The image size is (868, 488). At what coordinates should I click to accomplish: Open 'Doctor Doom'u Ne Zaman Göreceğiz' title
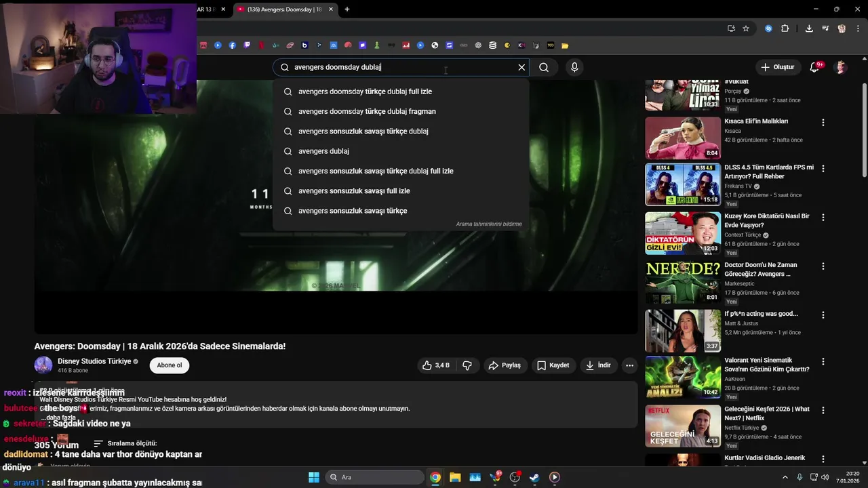coord(761,269)
